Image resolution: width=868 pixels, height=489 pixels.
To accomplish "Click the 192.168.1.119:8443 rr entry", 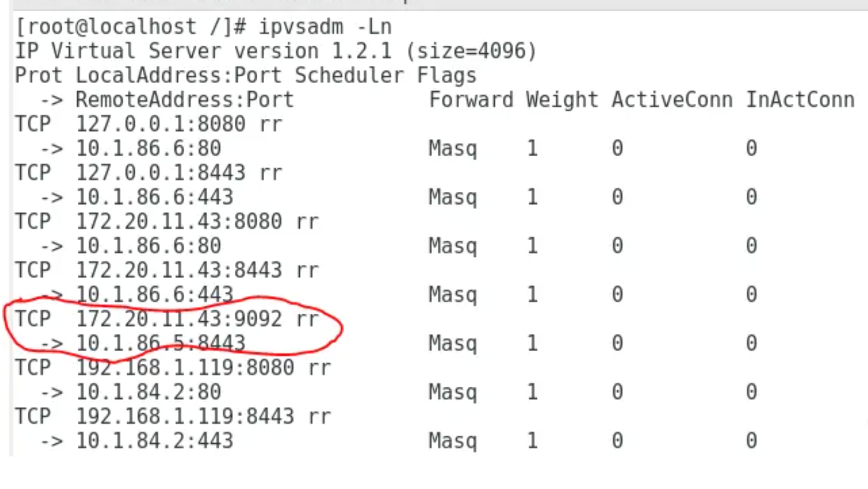I will (x=203, y=417).
